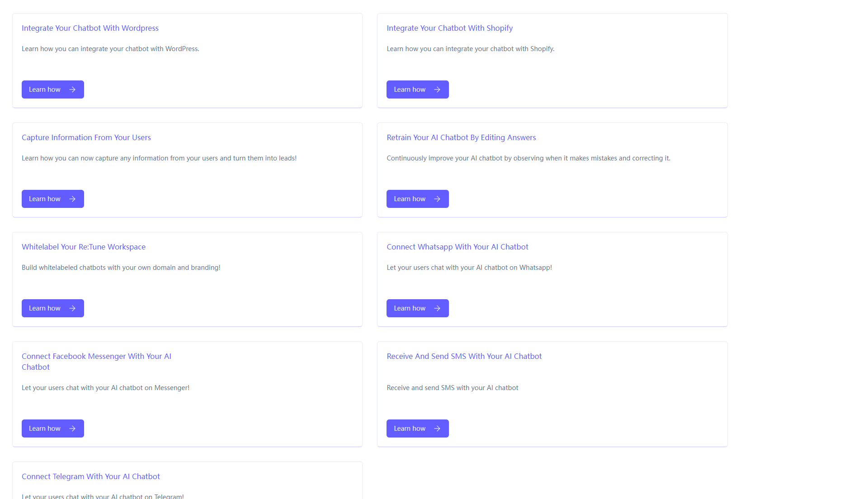
Task: Open the Integrate Your Chatbot With Shopify title
Action: (449, 28)
